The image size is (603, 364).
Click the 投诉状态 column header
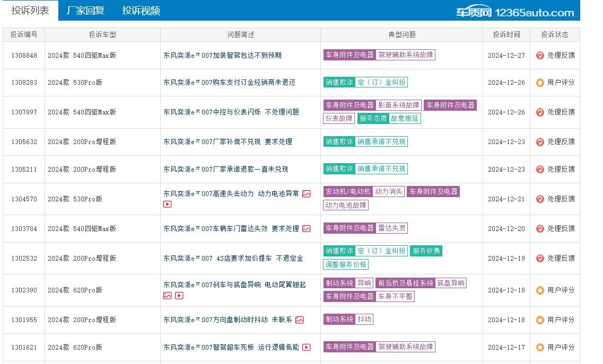pos(555,34)
